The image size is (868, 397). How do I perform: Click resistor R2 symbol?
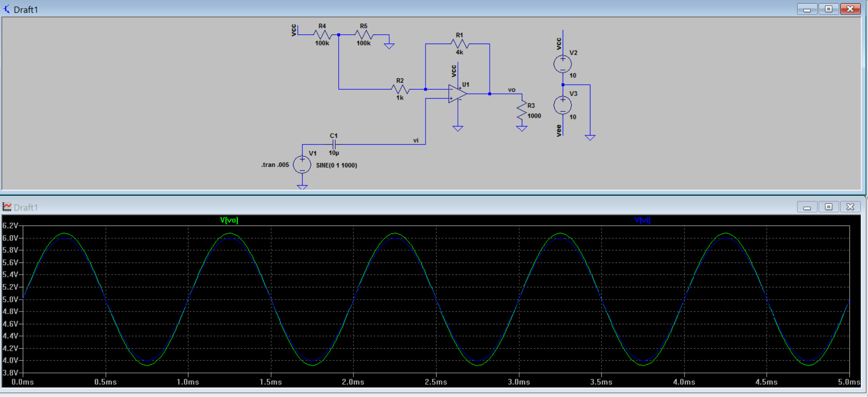point(400,89)
